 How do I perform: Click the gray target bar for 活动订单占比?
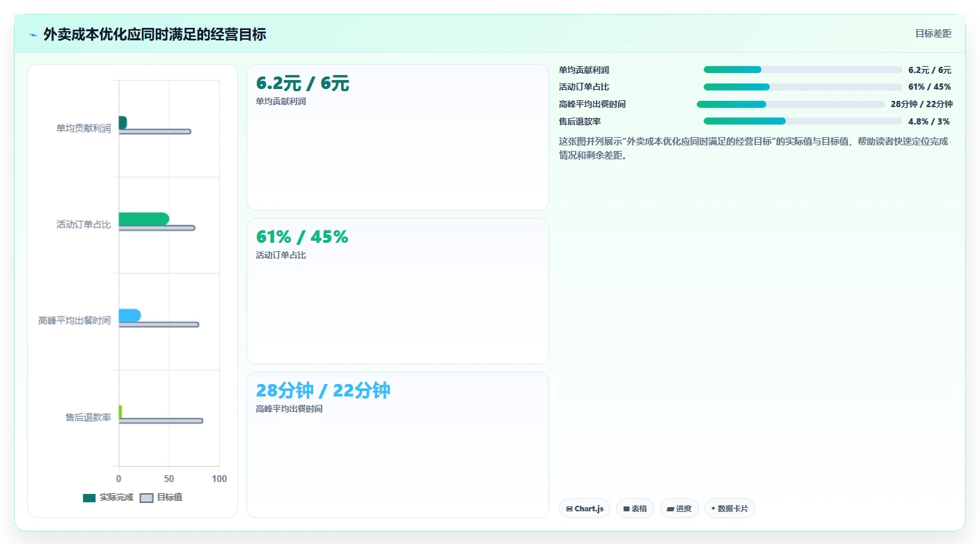click(x=157, y=228)
